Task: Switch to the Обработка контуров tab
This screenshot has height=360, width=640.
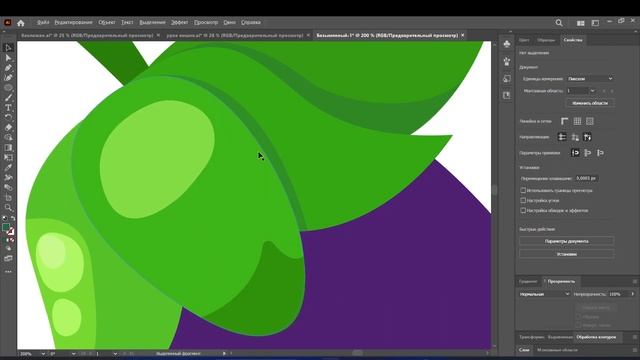Action: [596, 337]
